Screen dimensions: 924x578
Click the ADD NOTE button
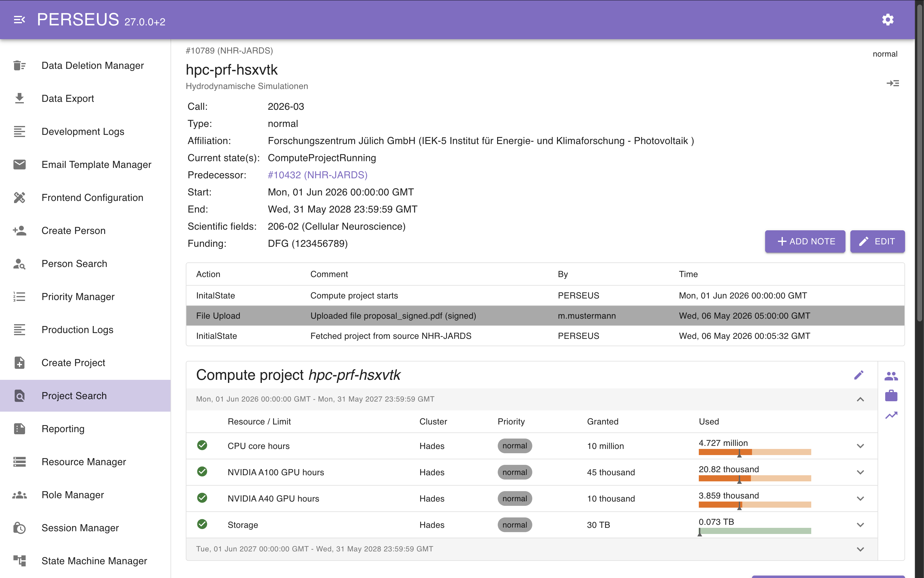[x=805, y=241]
